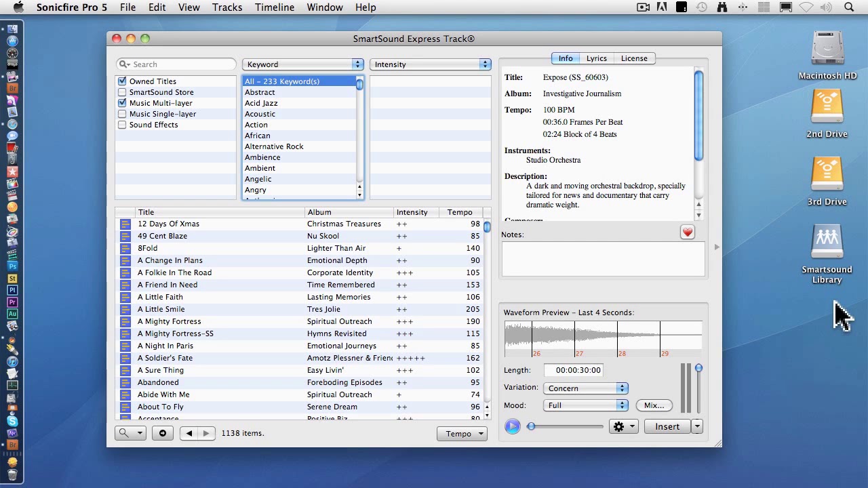
Task: Sort by Album column header
Action: point(349,212)
